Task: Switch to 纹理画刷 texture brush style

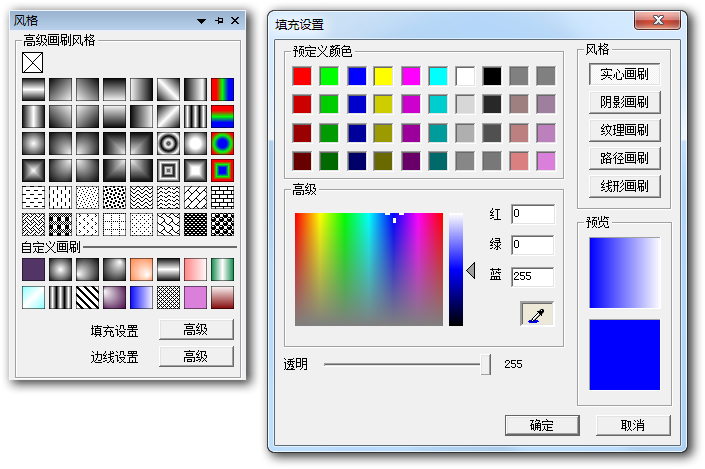Action: pos(624,130)
